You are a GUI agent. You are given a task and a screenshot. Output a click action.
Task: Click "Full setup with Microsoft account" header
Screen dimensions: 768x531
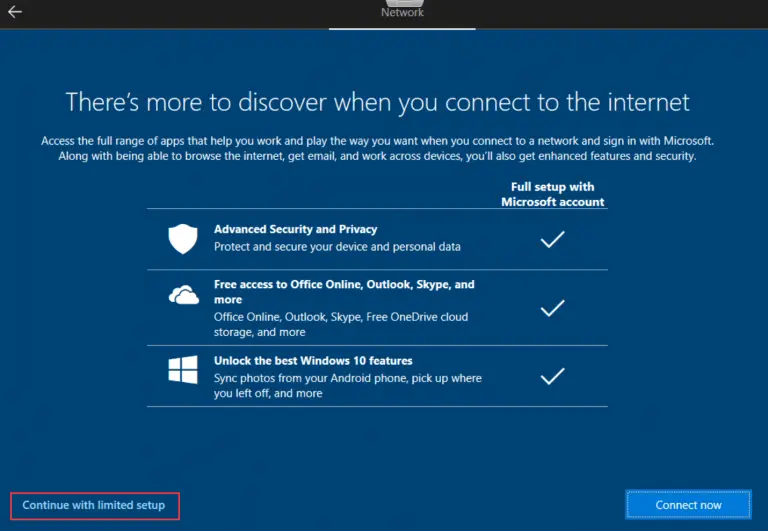(x=552, y=194)
